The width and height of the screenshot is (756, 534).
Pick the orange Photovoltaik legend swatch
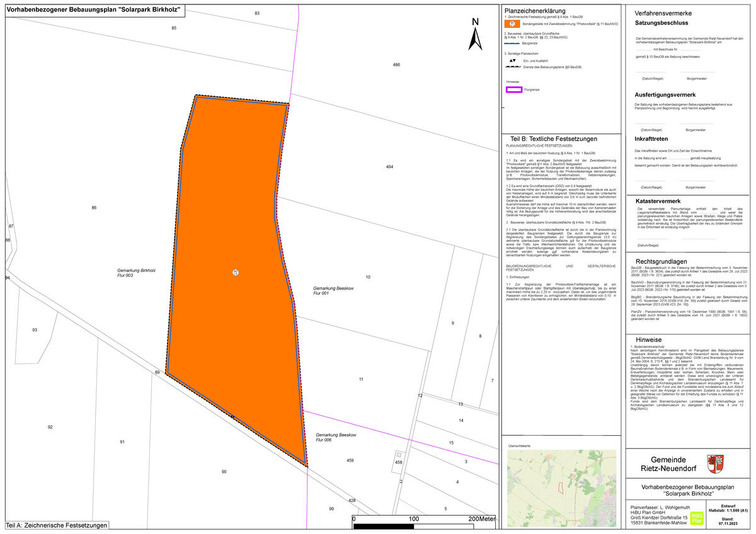click(512, 23)
